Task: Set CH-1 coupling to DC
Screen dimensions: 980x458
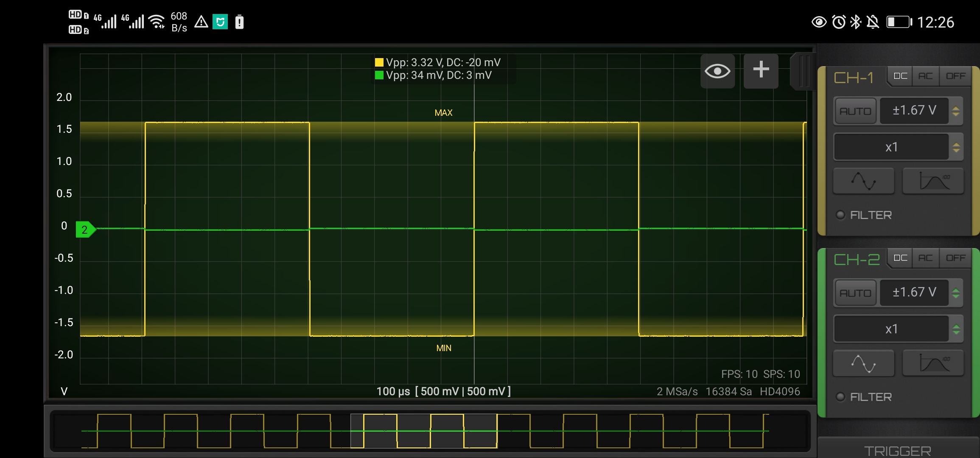Action: click(900, 76)
